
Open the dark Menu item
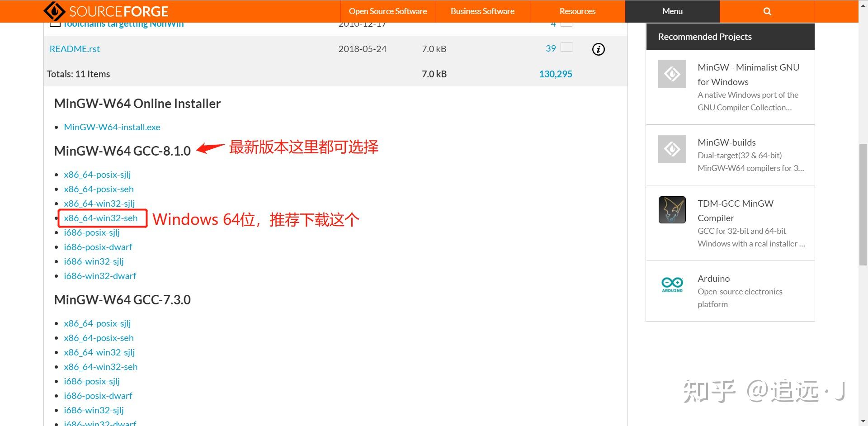click(672, 11)
